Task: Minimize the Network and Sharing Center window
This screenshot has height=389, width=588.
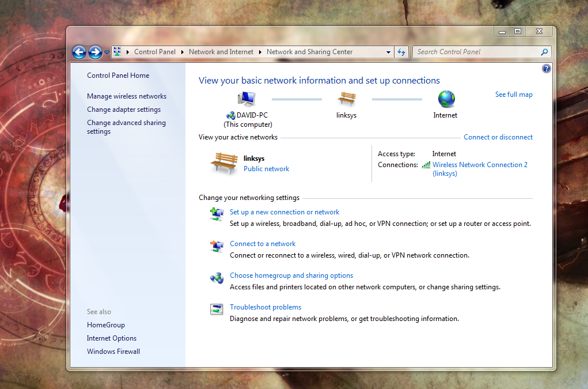Action: (x=502, y=32)
